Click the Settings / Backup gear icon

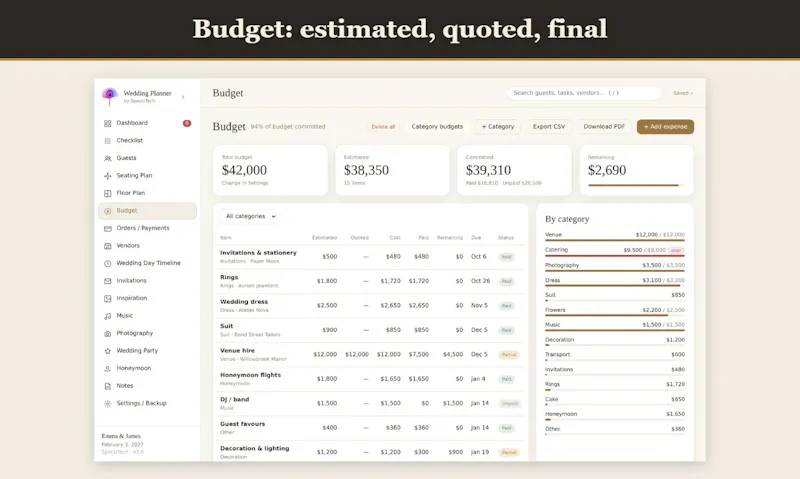point(108,404)
